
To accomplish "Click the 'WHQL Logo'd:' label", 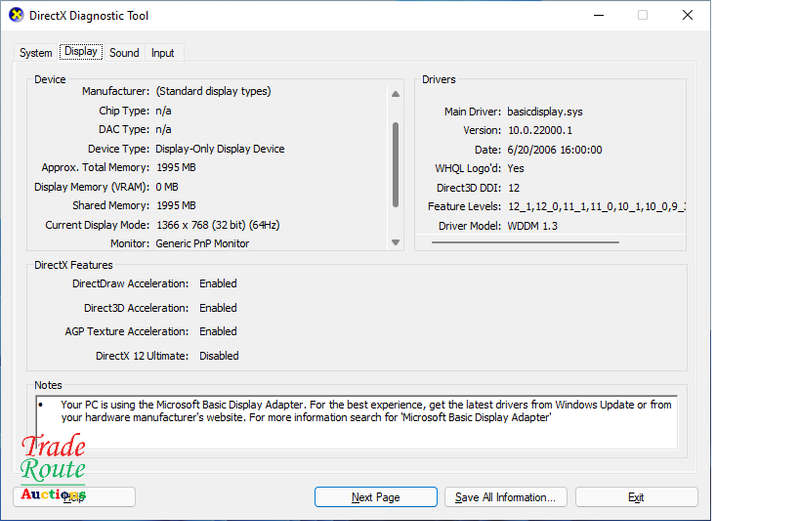I will tap(468, 168).
